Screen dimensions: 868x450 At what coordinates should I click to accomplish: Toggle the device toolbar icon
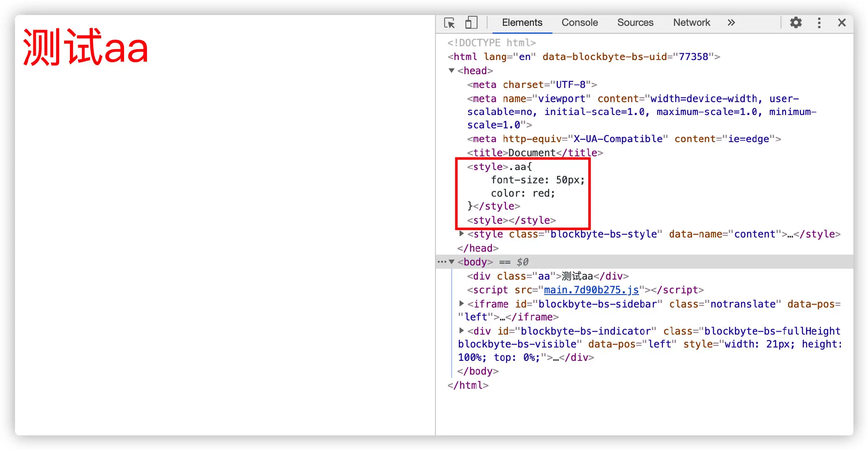(471, 22)
